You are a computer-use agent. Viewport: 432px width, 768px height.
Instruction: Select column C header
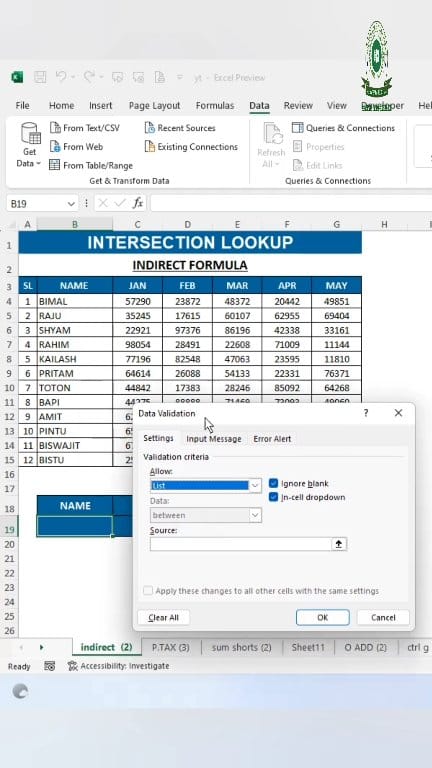[x=137, y=224]
